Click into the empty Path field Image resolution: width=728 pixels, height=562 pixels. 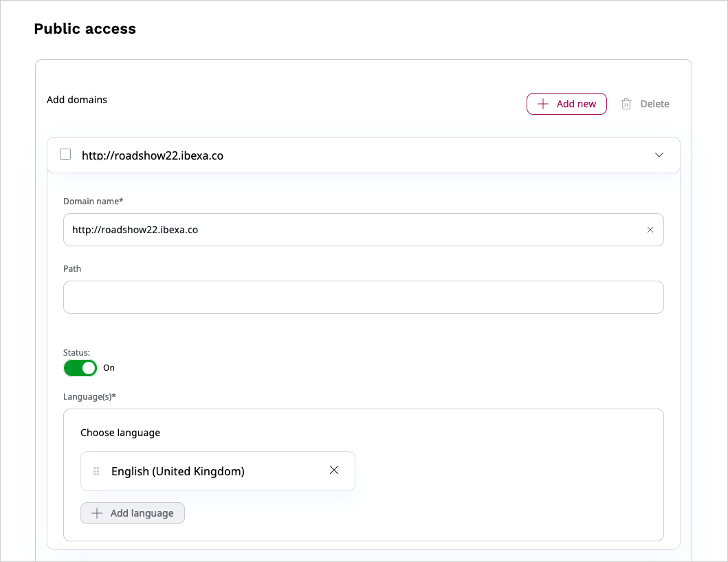(363, 297)
